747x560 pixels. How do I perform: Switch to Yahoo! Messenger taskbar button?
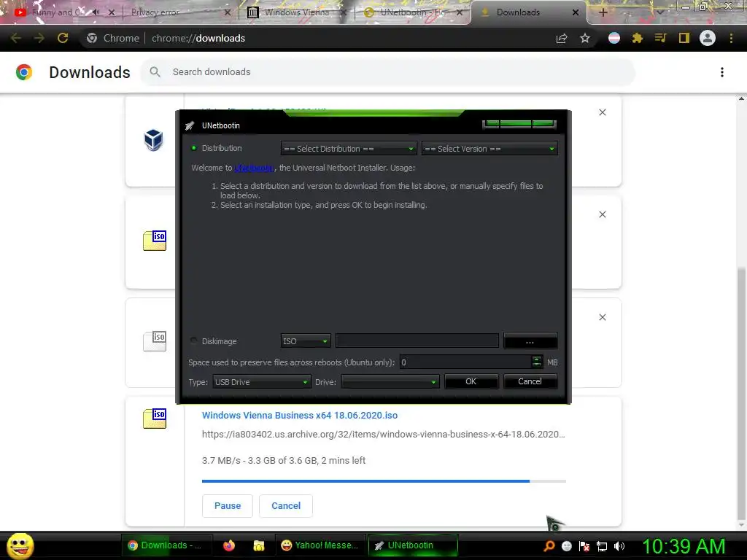point(320,545)
